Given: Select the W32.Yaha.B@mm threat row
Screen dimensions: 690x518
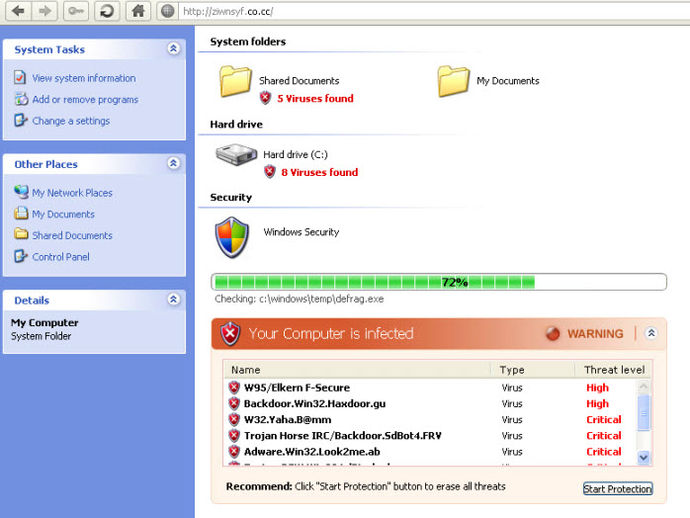Looking at the screenshot, I should tap(431, 419).
